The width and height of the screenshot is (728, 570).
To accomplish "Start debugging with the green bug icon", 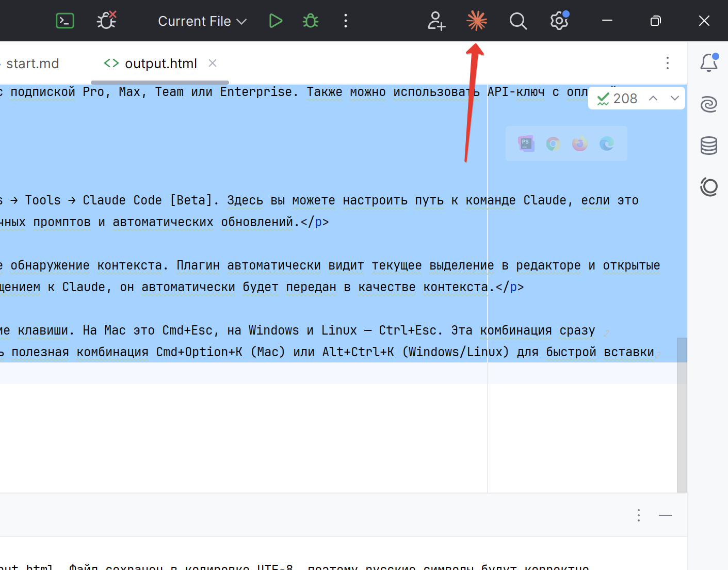I will click(x=311, y=21).
